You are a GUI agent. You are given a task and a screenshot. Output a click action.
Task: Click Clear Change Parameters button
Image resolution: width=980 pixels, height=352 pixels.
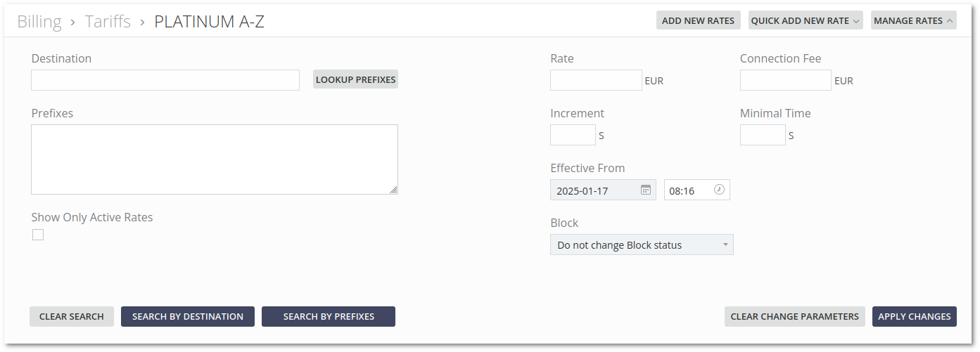[x=794, y=316]
